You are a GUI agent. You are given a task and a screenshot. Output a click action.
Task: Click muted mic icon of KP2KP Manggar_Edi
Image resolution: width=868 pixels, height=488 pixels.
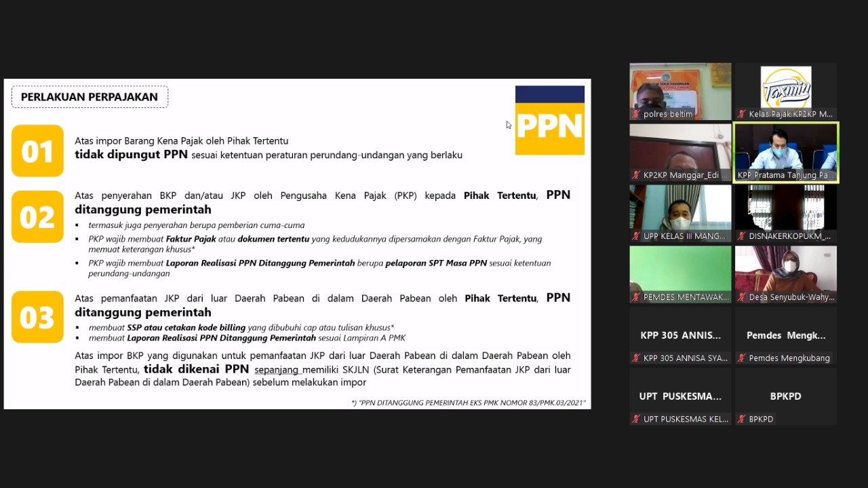[636, 175]
